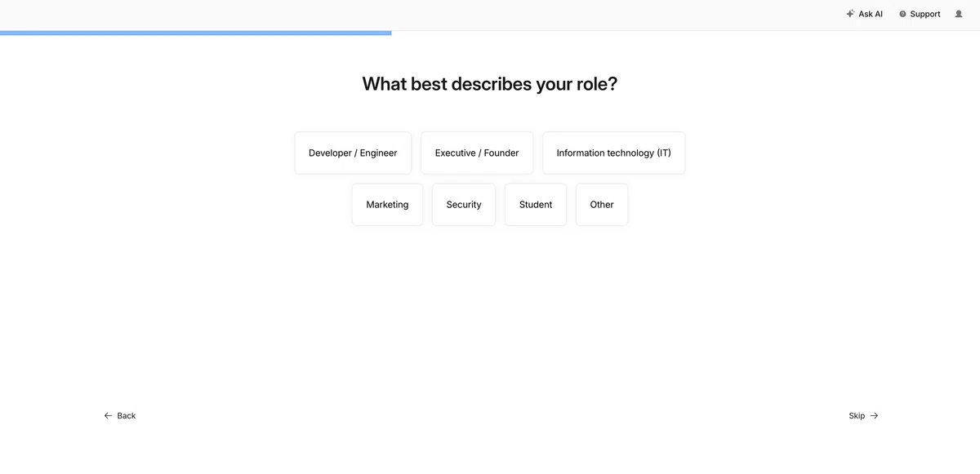Click the empty top header bar area
This screenshot has height=474, width=980.
[408, 15]
